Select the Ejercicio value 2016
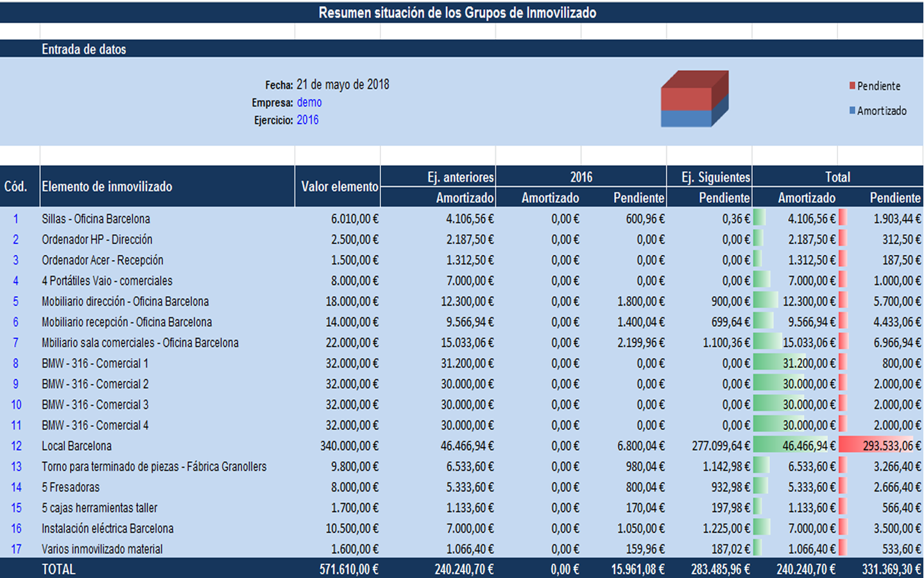This screenshot has height=578, width=924. pyautogui.click(x=307, y=120)
